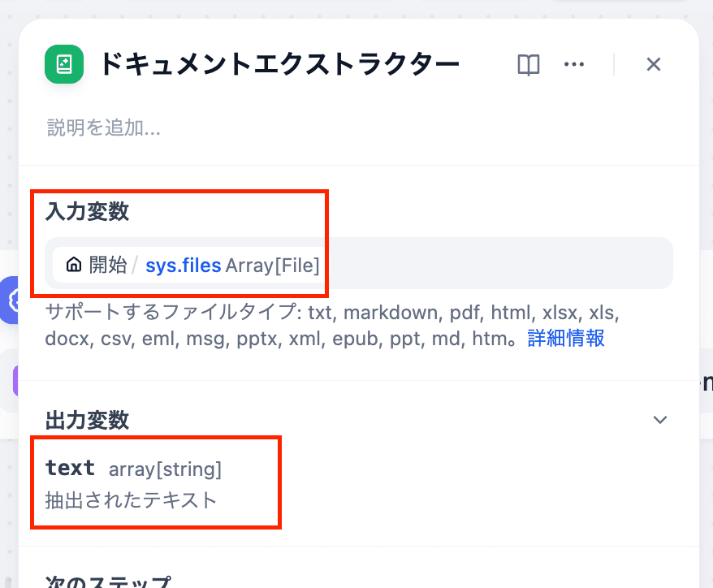Collapse the 出力変数 section chevron
Image resolution: width=713 pixels, height=588 pixels.
tap(660, 420)
